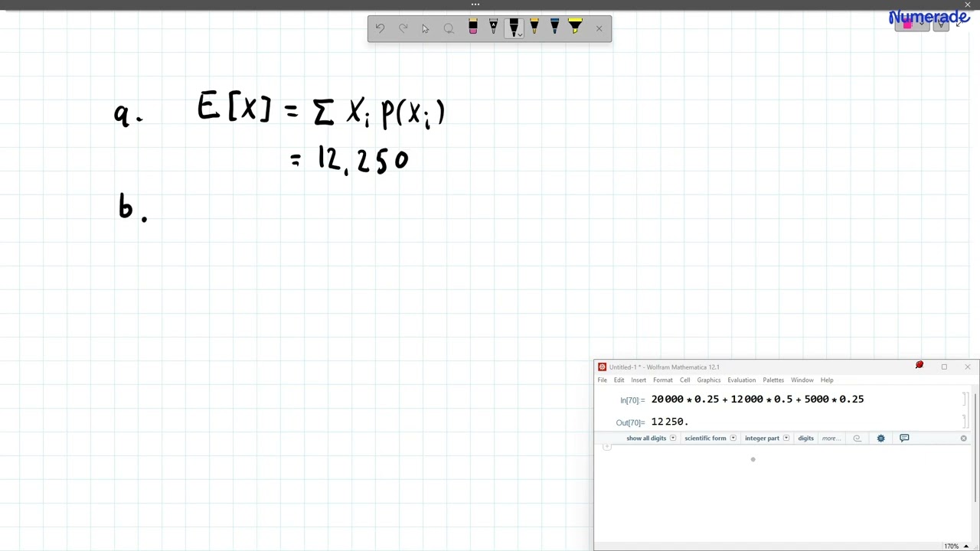Click the Mathematica vertical scrollbar
This screenshot has width=980, height=551.
pos(976,448)
